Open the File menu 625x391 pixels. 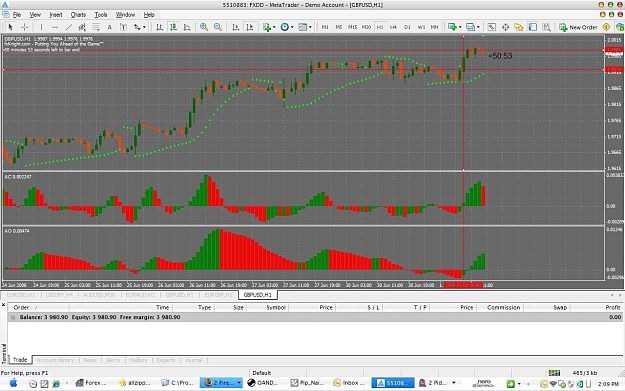click(17, 15)
